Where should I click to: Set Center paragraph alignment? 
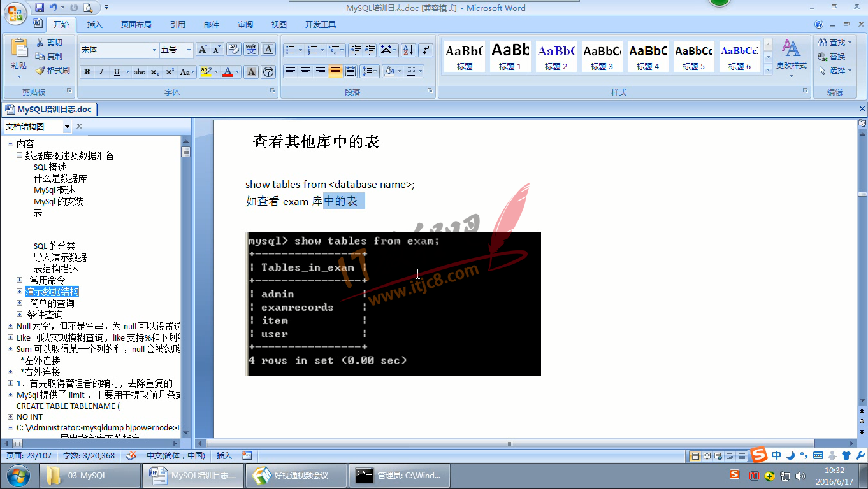(x=305, y=71)
